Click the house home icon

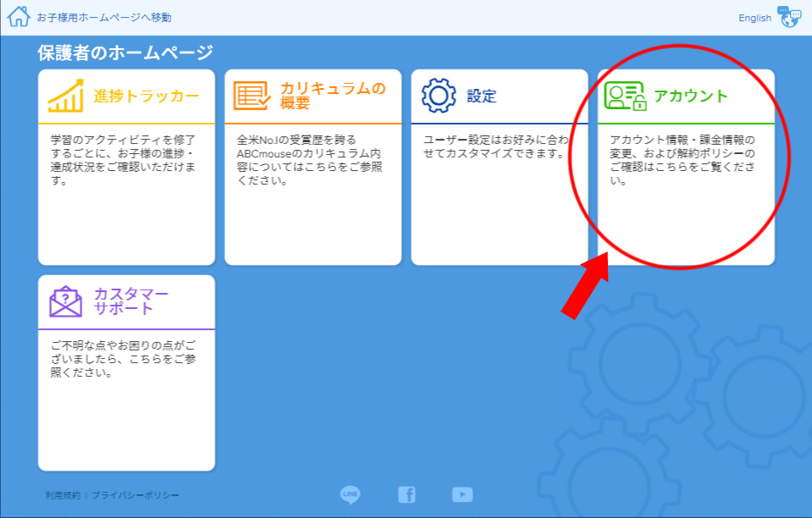pos(19,17)
